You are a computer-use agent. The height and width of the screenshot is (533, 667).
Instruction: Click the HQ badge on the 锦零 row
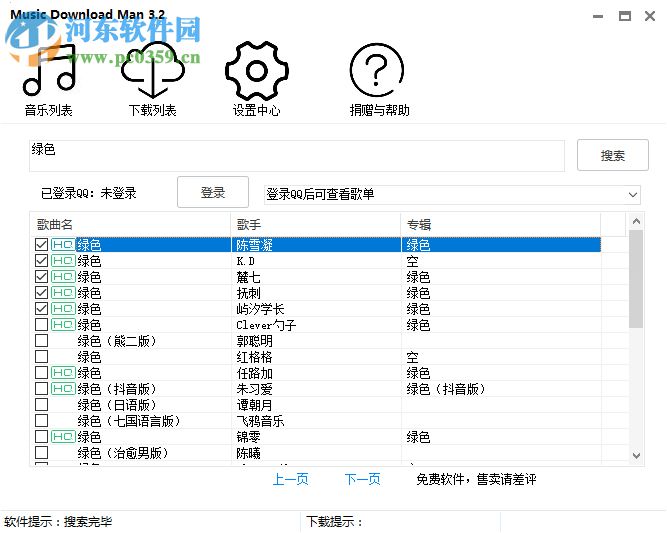tap(63, 437)
